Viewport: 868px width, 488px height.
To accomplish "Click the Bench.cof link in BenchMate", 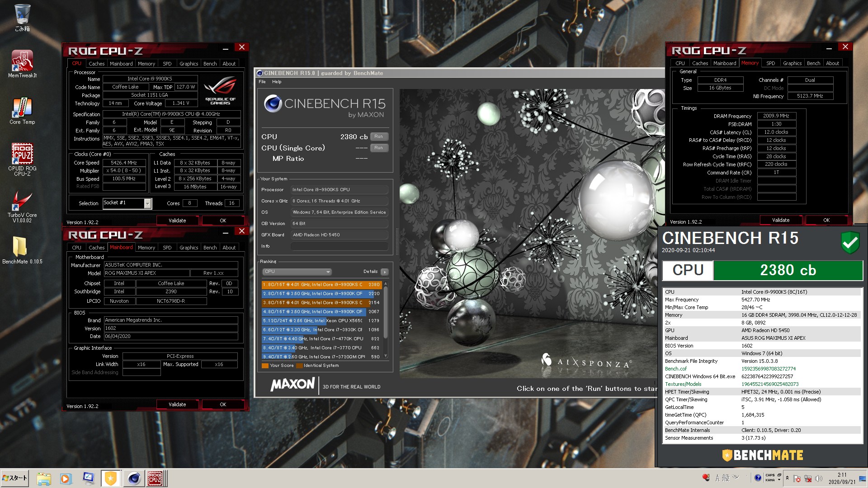I will (675, 369).
